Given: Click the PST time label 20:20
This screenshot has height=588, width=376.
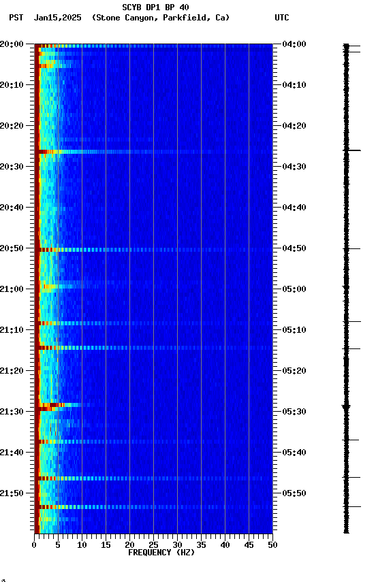Looking at the screenshot, I should [12, 126].
